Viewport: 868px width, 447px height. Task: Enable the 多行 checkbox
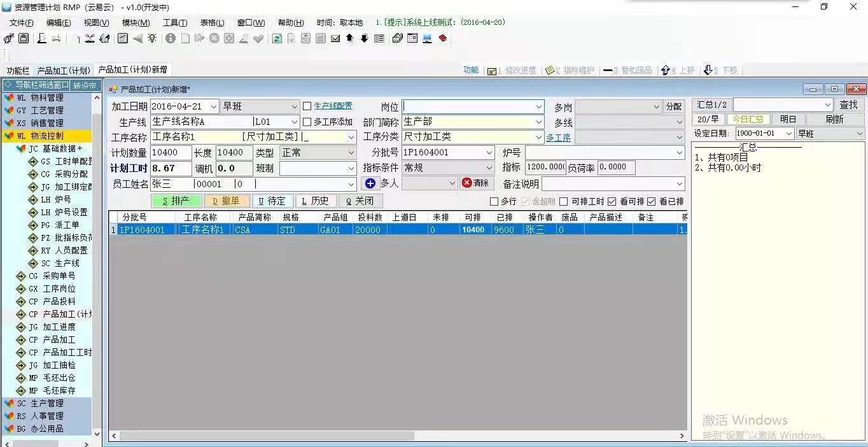[494, 202]
